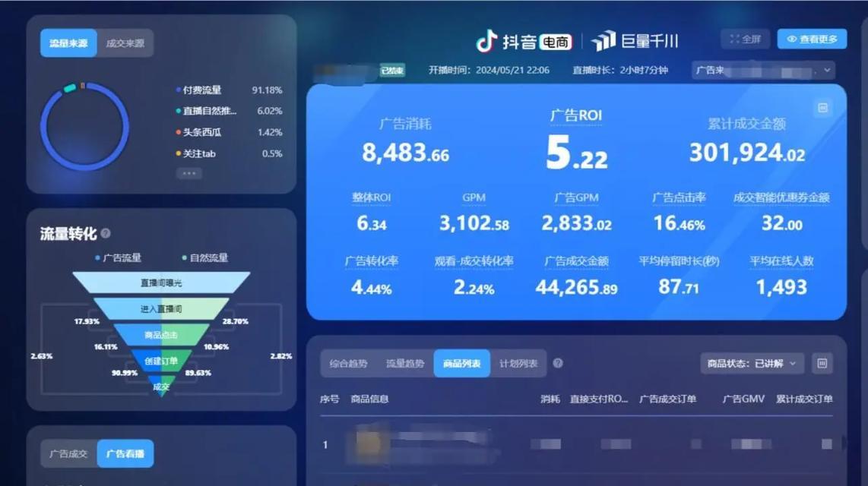Click 巨量千川 logo
This screenshot has width=868, height=486.
(x=635, y=42)
